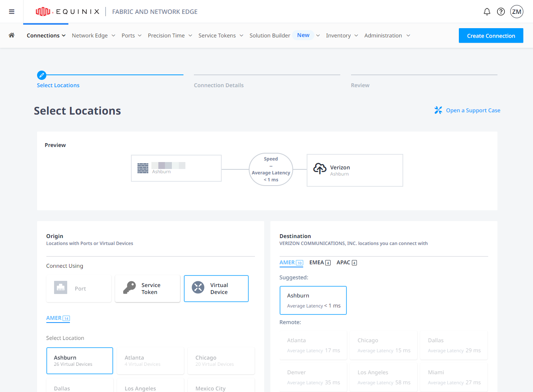Click the Verizon cloud upload icon

click(320, 169)
